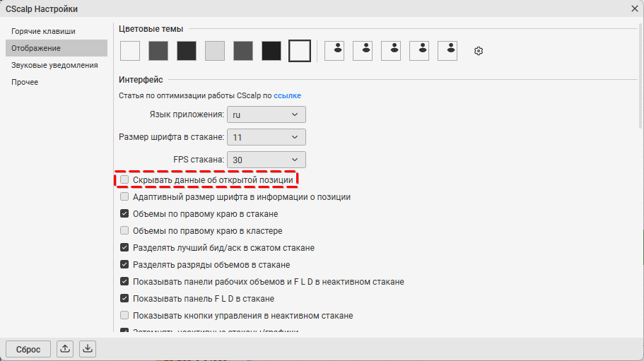
Task: Click the export settings upload icon
Action: coord(65,348)
